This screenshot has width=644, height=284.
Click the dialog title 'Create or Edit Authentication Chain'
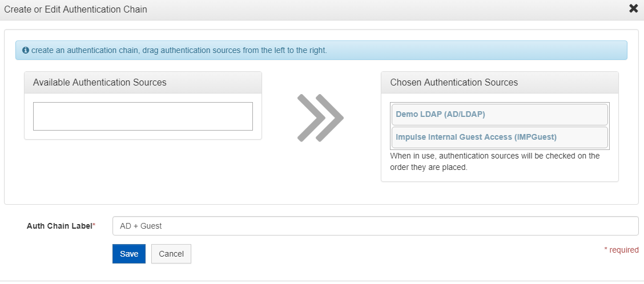tap(75, 9)
